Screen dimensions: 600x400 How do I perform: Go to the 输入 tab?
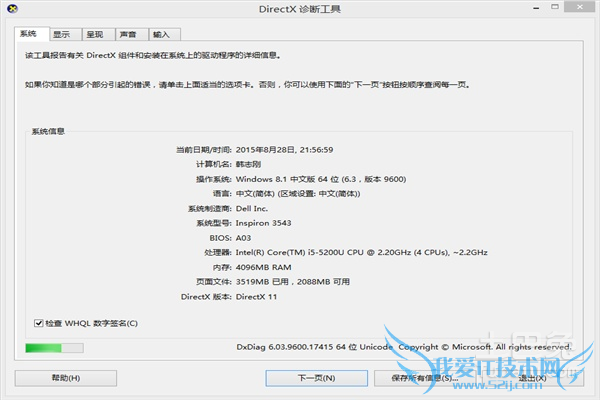click(165, 34)
